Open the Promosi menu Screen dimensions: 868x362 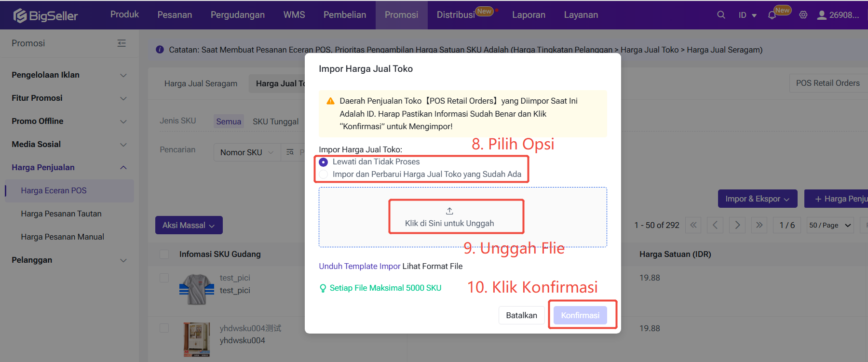coord(401,15)
